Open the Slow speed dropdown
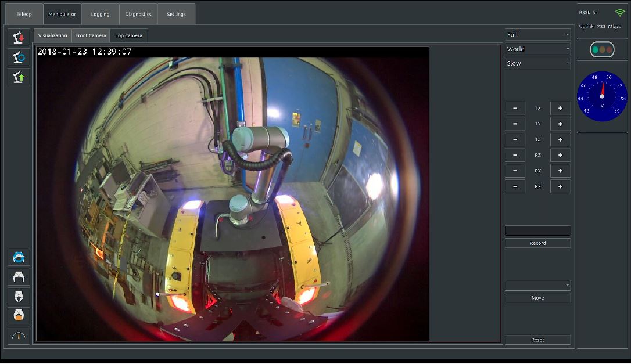631x364 pixels. coord(537,63)
